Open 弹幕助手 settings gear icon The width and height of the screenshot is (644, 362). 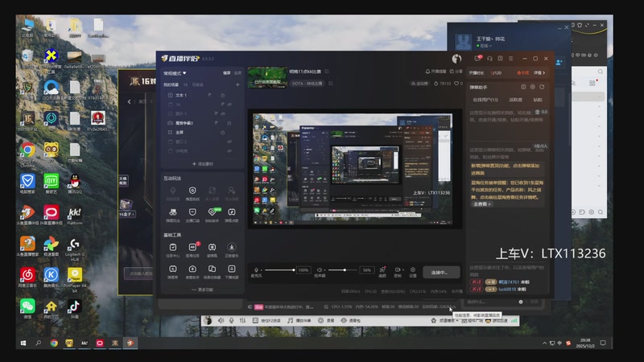[532, 87]
